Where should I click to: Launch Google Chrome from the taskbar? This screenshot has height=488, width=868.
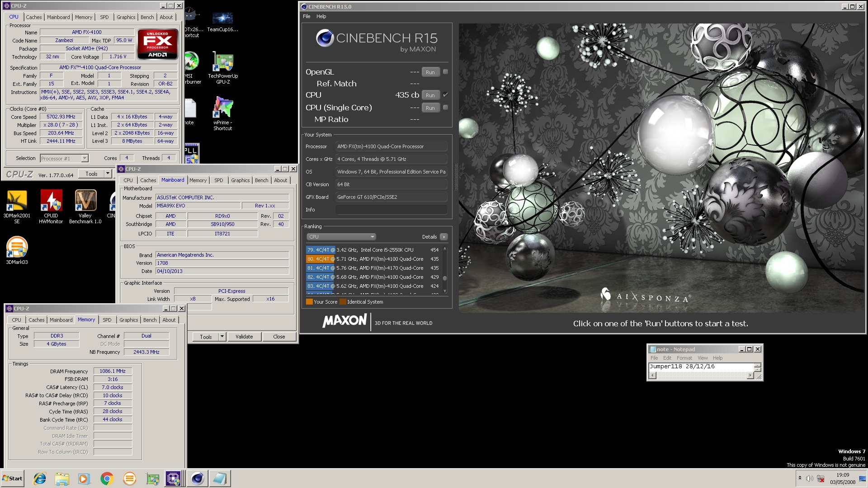[107, 479]
